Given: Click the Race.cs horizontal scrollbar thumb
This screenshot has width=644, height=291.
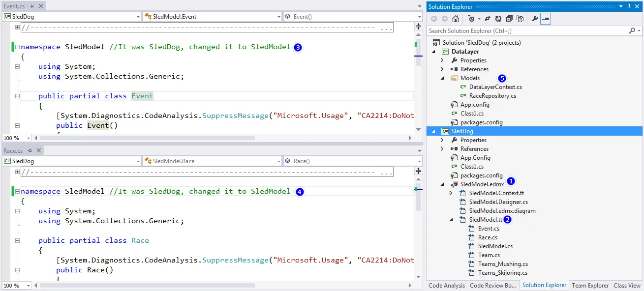Looking at the screenshot, I should pos(148,286).
